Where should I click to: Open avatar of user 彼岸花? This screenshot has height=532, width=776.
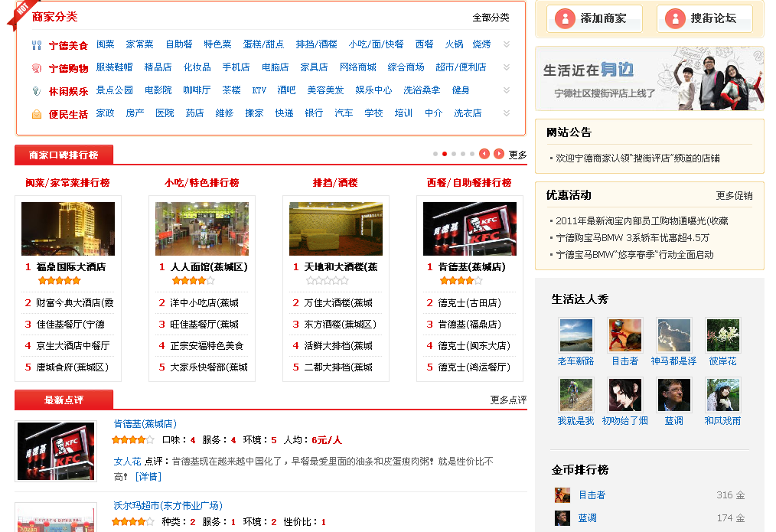point(723,335)
